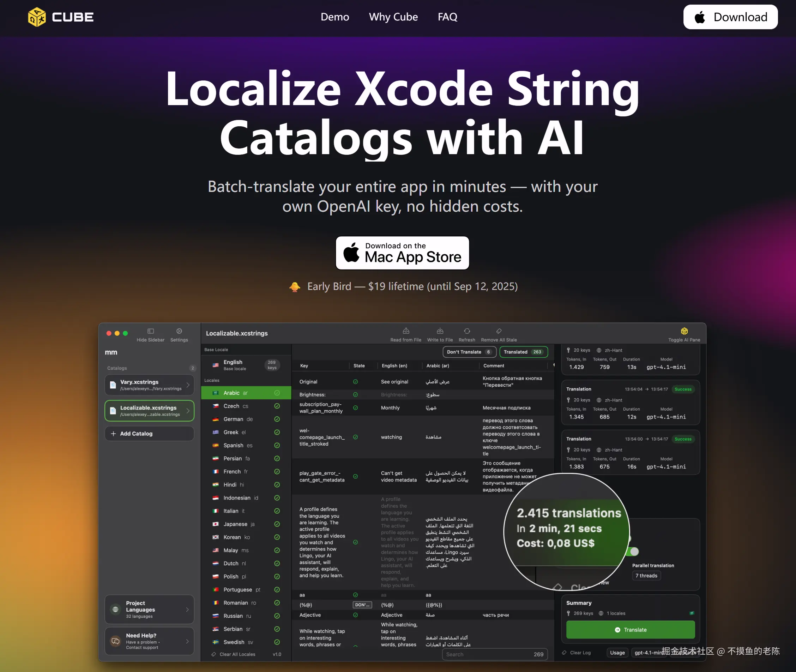Click the Remove All Stale icon
796x672 pixels.
click(x=499, y=331)
